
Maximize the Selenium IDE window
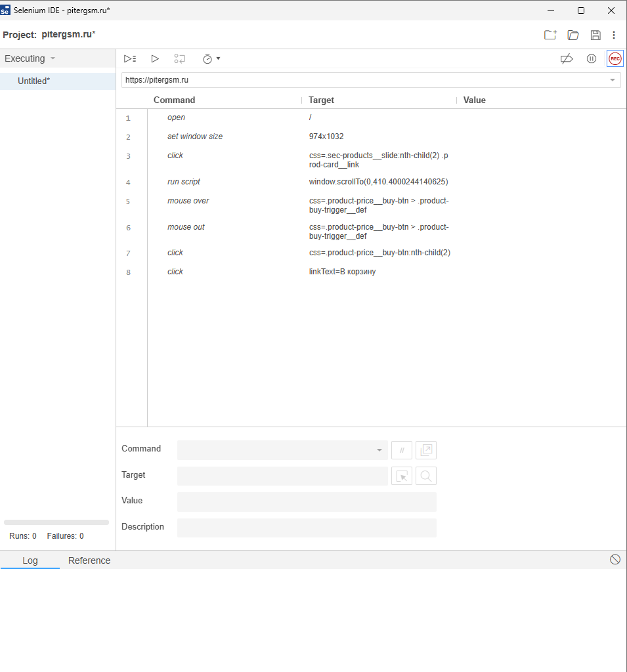581,10
